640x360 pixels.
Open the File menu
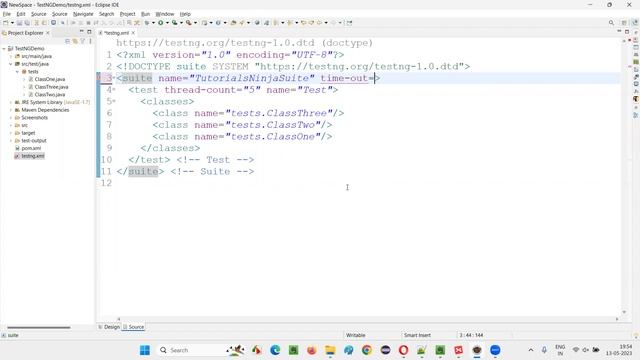(x=7, y=14)
